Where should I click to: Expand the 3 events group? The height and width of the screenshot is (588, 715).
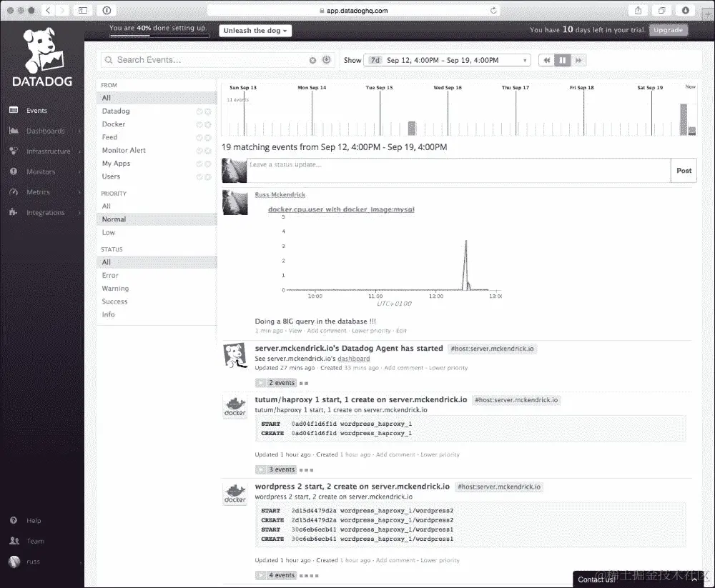point(277,469)
